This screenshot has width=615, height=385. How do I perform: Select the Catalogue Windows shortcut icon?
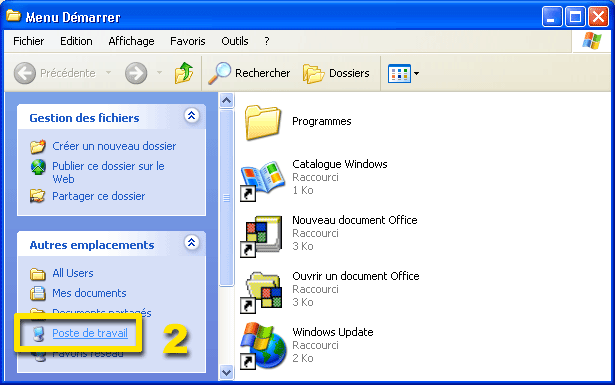coord(262,180)
